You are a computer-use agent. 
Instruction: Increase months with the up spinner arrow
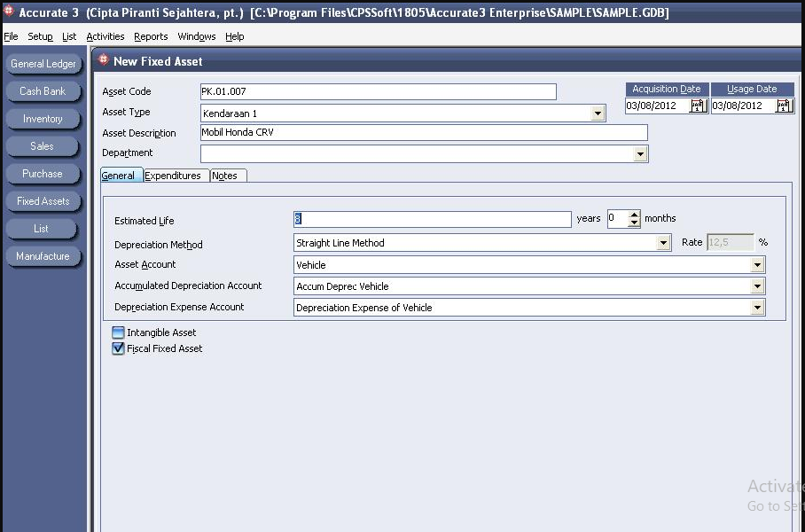[x=634, y=215]
